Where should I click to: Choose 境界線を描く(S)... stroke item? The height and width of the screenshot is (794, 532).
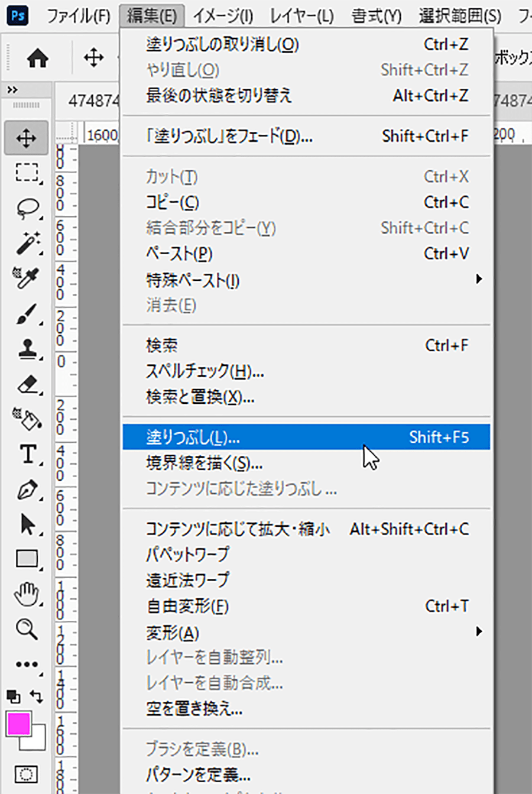306,463
